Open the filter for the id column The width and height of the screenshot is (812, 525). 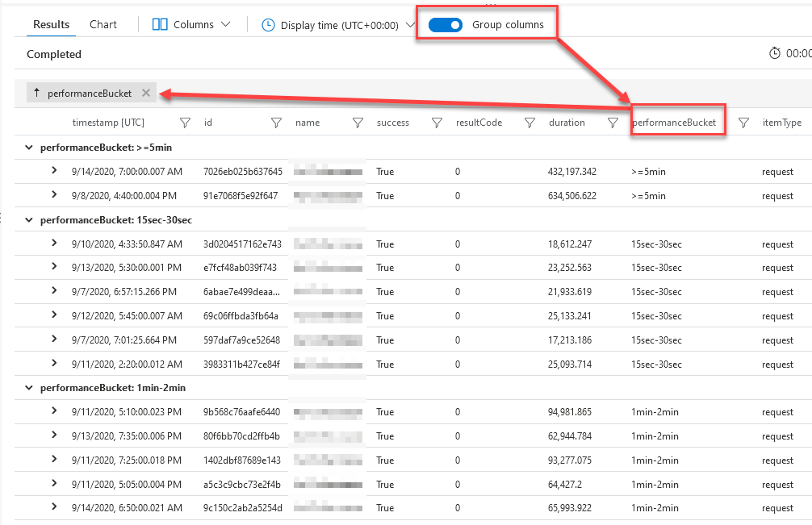[276, 123]
